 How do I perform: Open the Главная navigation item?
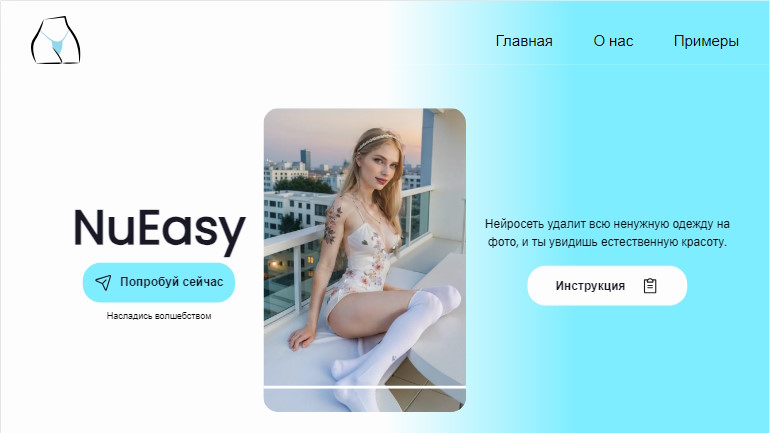tap(524, 41)
